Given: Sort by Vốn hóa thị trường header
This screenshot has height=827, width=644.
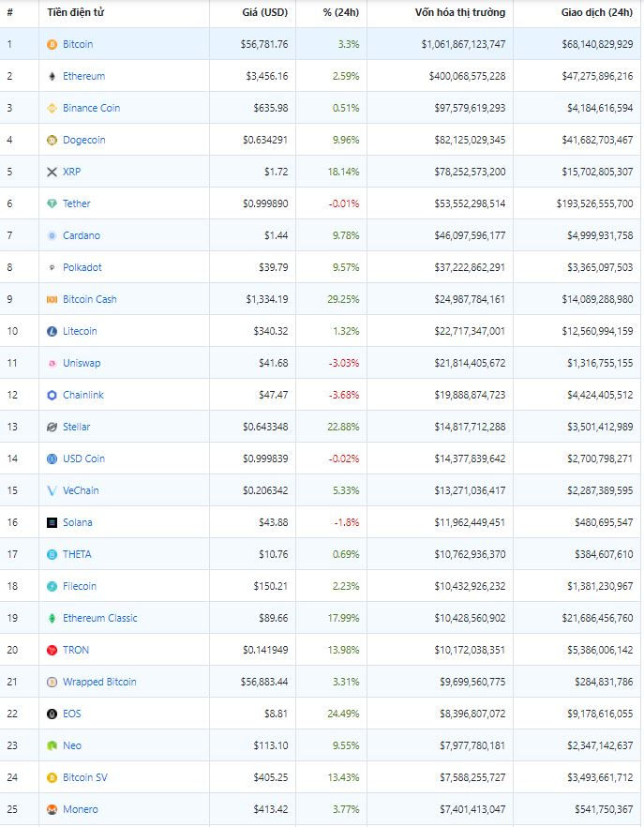Looking at the screenshot, I should 460,12.
